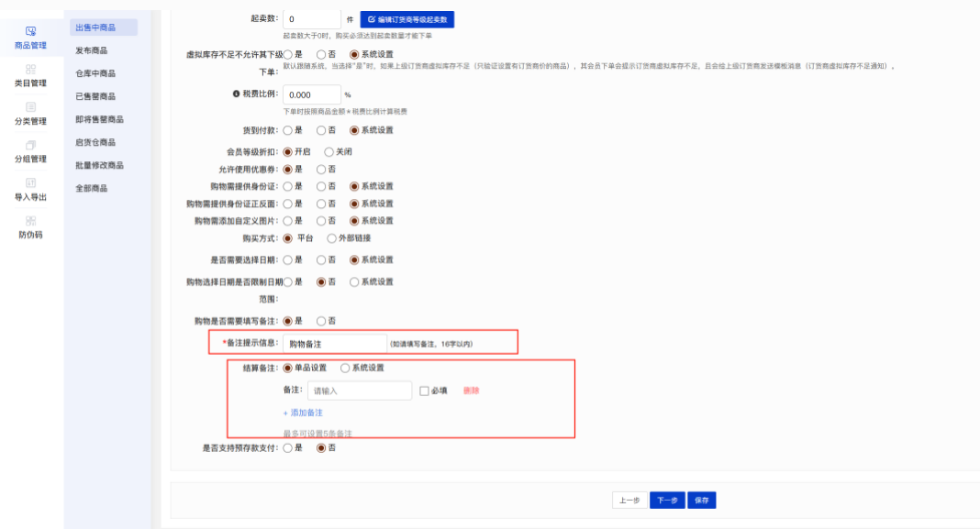The width and height of the screenshot is (980, 529).
Task: Select 否 for 是否需要选择日期
Action: (x=321, y=259)
